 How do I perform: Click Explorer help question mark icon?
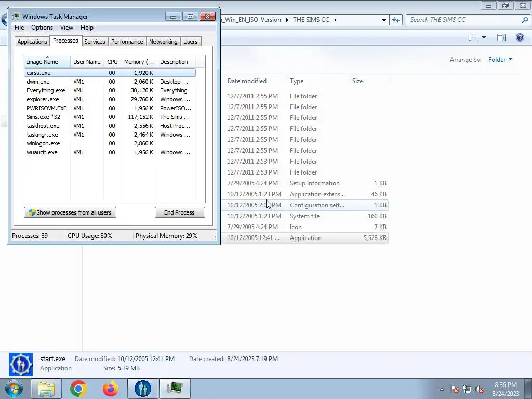pyautogui.click(x=520, y=37)
